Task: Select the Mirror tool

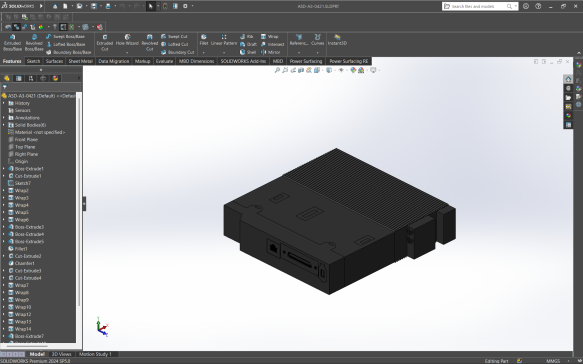Action: pyautogui.click(x=271, y=52)
